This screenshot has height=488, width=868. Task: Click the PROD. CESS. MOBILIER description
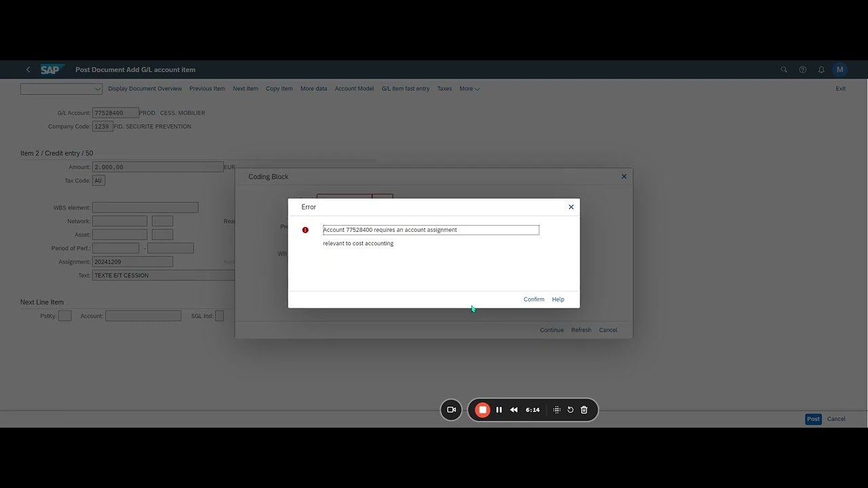click(172, 113)
